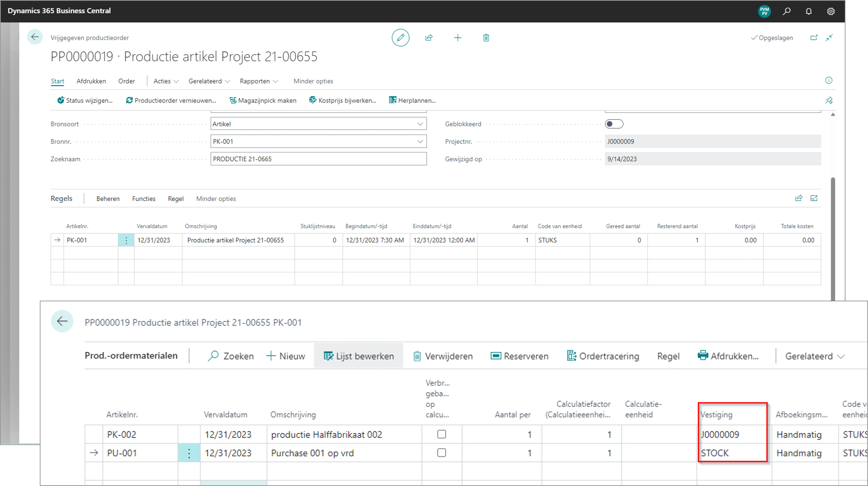The image size is (868, 486).
Task: Check the checkbox in PU-001 row
Action: tap(441, 453)
